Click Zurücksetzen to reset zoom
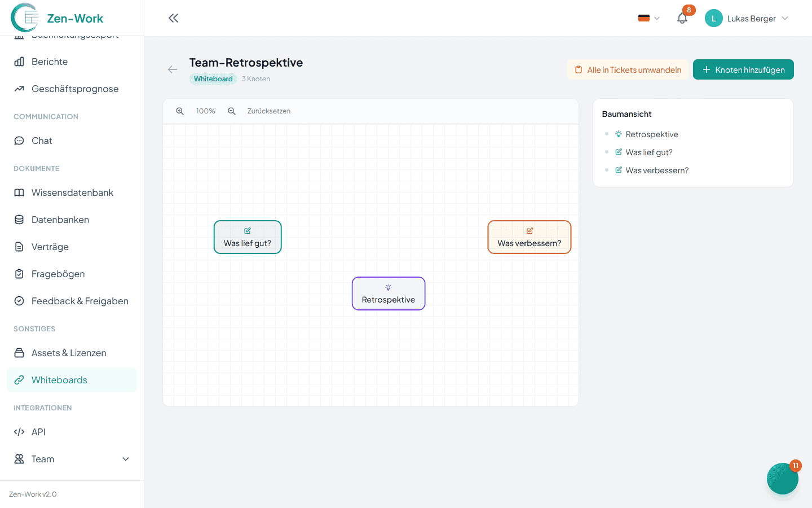Viewport: 812px width, 508px height. [x=269, y=111]
